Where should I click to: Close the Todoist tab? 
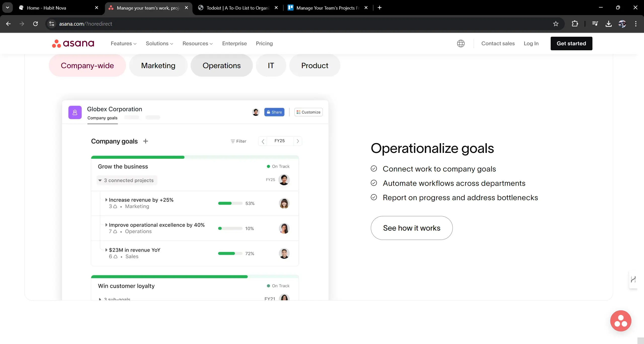click(276, 8)
